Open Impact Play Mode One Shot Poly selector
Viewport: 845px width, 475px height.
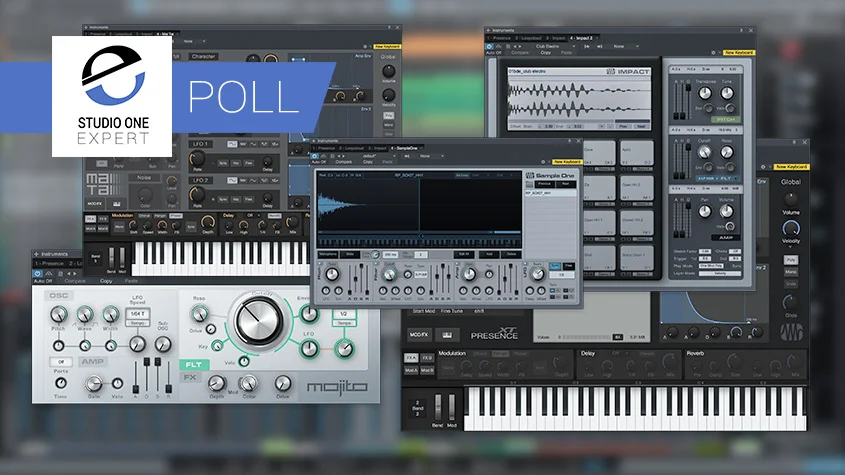(x=711, y=266)
